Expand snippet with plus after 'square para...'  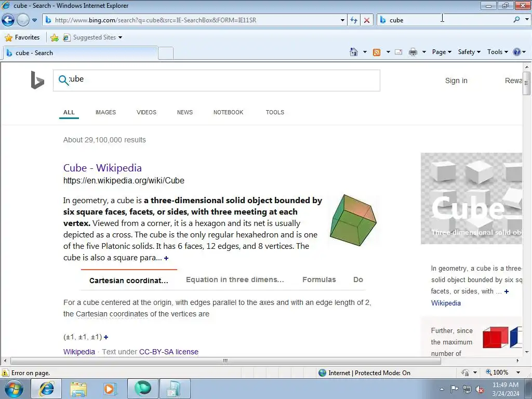[x=166, y=258]
